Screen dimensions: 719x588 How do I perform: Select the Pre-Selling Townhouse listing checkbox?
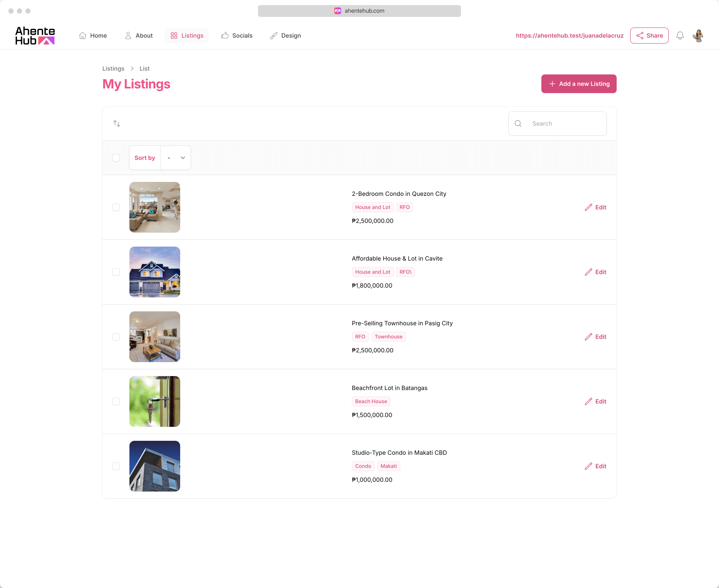(116, 337)
